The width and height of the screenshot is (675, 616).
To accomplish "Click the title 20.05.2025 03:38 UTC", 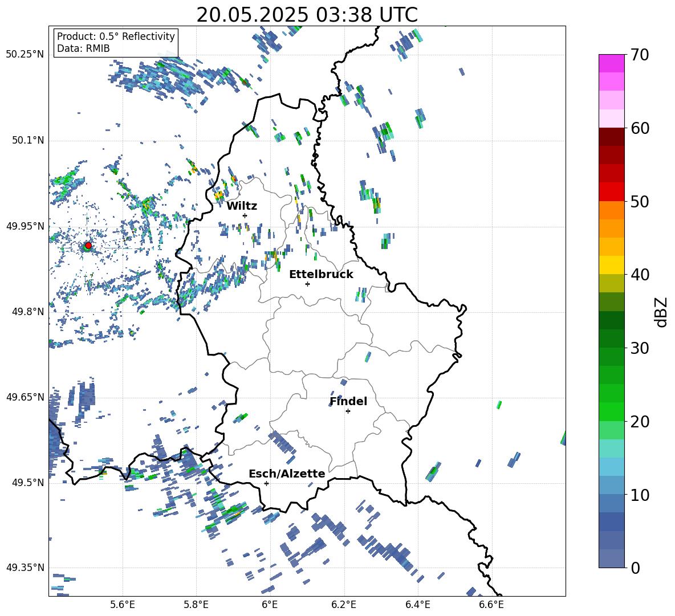I will [x=307, y=15].
